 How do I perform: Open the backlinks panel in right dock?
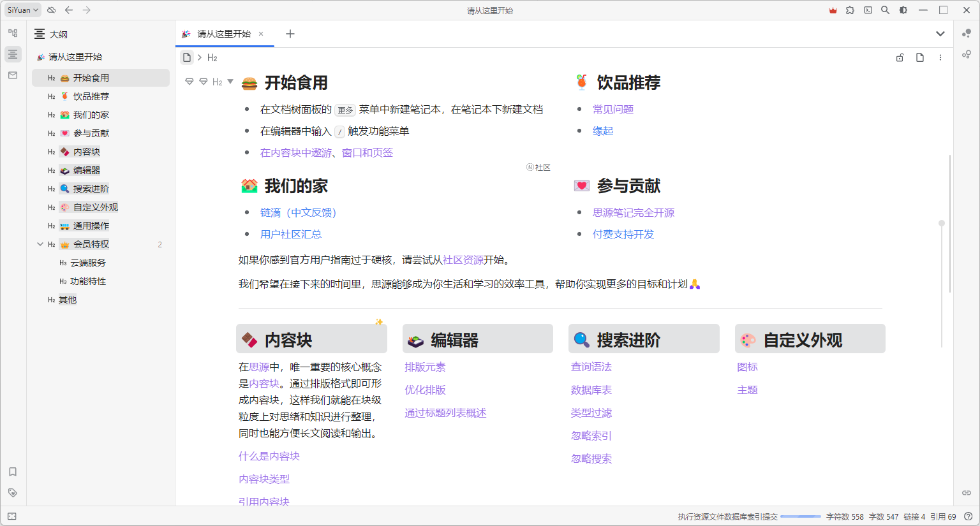967,493
